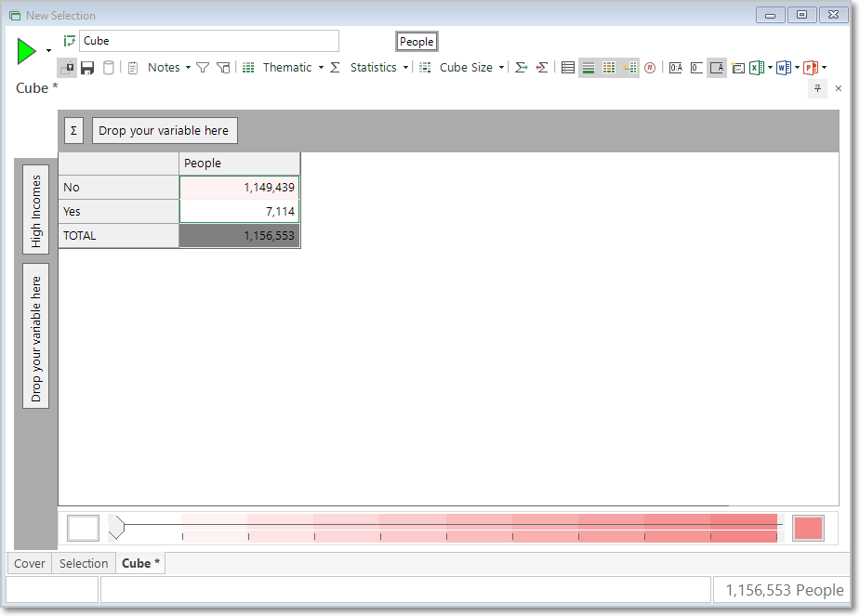860x616 pixels.
Task: Open the Statistics menu
Action: click(373, 68)
